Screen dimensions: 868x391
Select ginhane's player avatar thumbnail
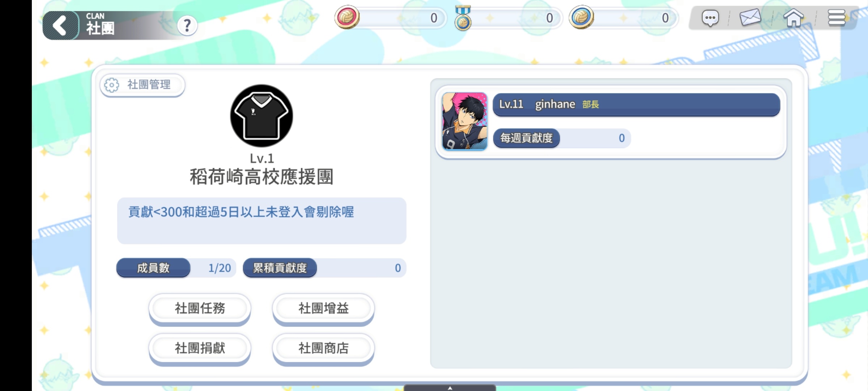[465, 121]
